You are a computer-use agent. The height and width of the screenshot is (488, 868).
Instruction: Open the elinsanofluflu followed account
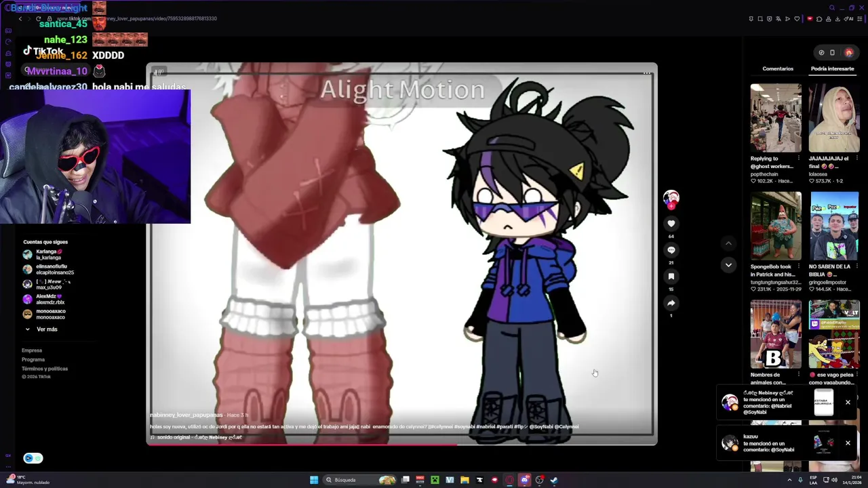pyautogui.click(x=47, y=269)
